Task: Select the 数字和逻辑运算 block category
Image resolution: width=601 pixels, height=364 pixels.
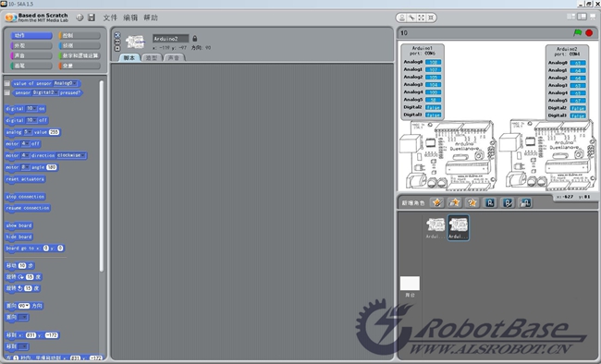Action: [x=80, y=55]
